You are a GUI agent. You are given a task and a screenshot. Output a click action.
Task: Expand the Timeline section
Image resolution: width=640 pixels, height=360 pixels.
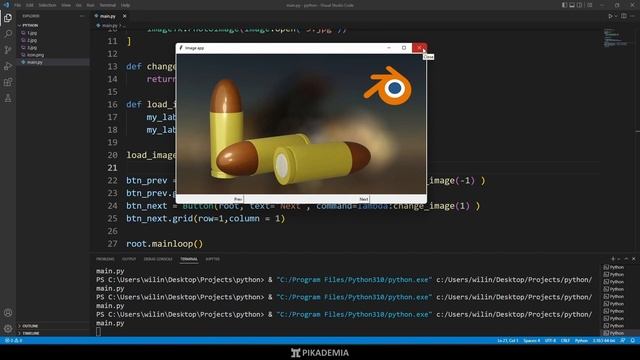[x=31, y=333]
